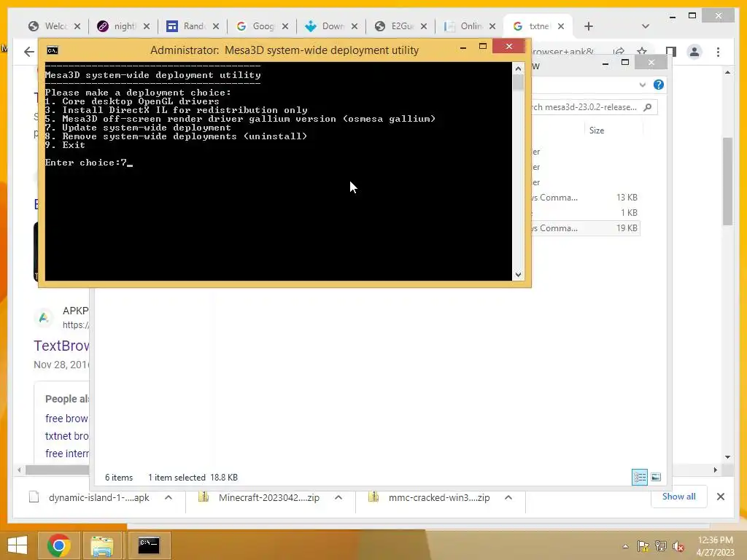
Task: Open a new Chrome tab
Action: click(x=589, y=26)
